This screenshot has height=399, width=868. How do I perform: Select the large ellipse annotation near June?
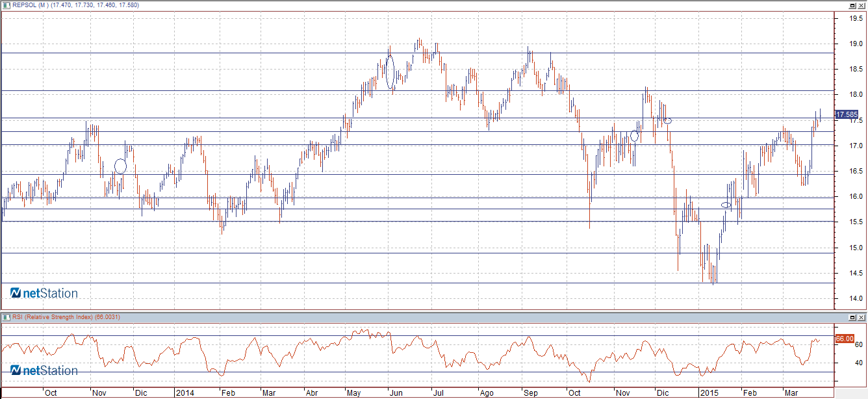tap(390, 71)
